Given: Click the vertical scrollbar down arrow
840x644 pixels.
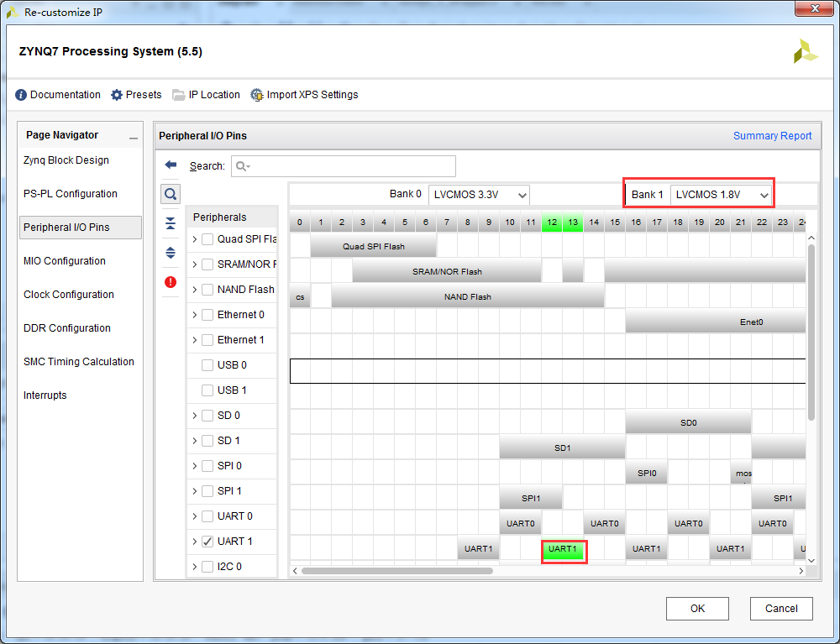Looking at the screenshot, I should point(811,561).
